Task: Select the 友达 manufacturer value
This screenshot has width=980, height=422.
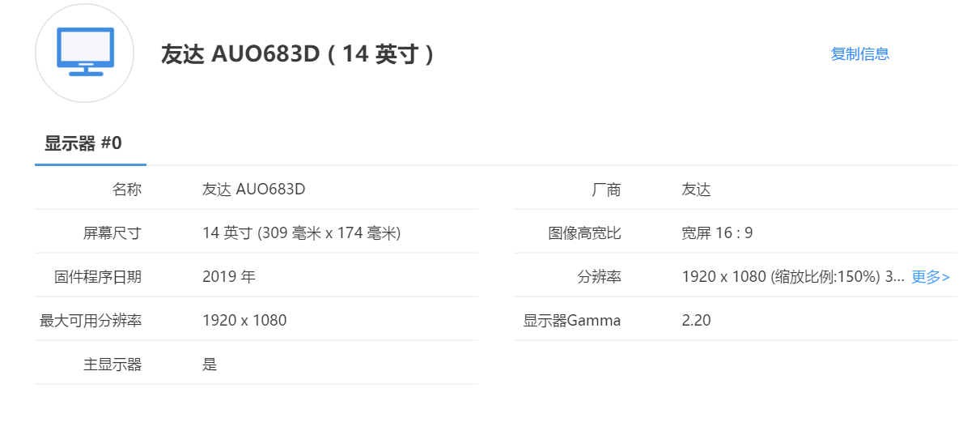Action: click(x=696, y=190)
